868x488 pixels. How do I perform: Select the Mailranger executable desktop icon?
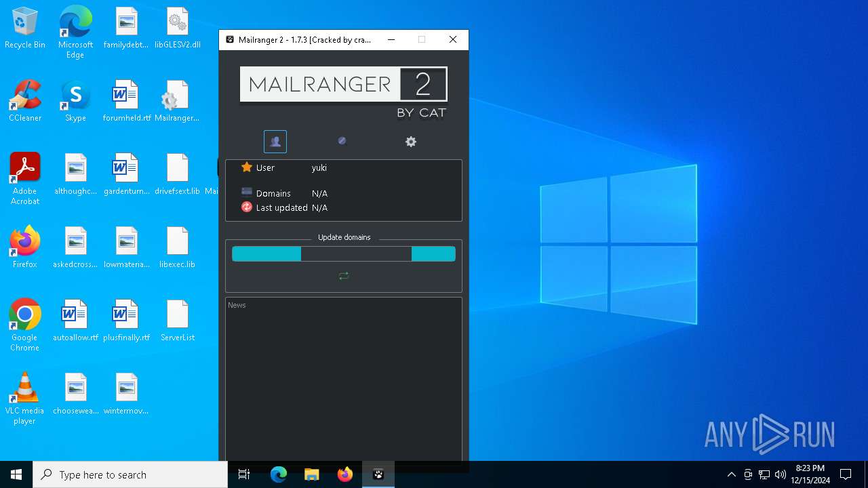[177, 102]
